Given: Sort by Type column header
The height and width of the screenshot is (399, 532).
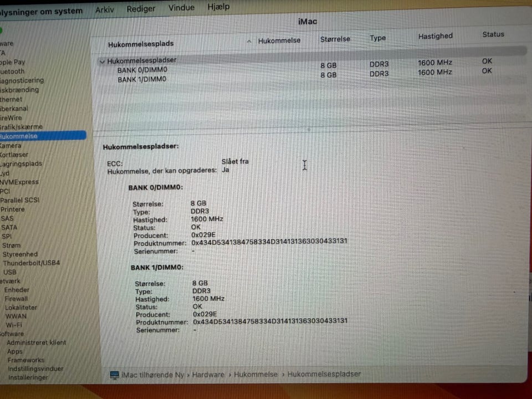Looking at the screenshot, I should pyautogui.click(x=377, y=38).
